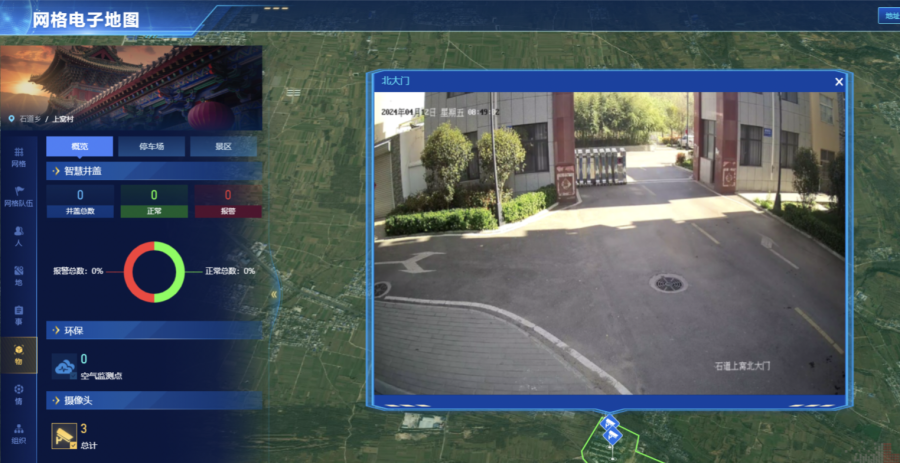Collapse the 智慧井盖 section header
900x463 pixels.
point(153,171)
